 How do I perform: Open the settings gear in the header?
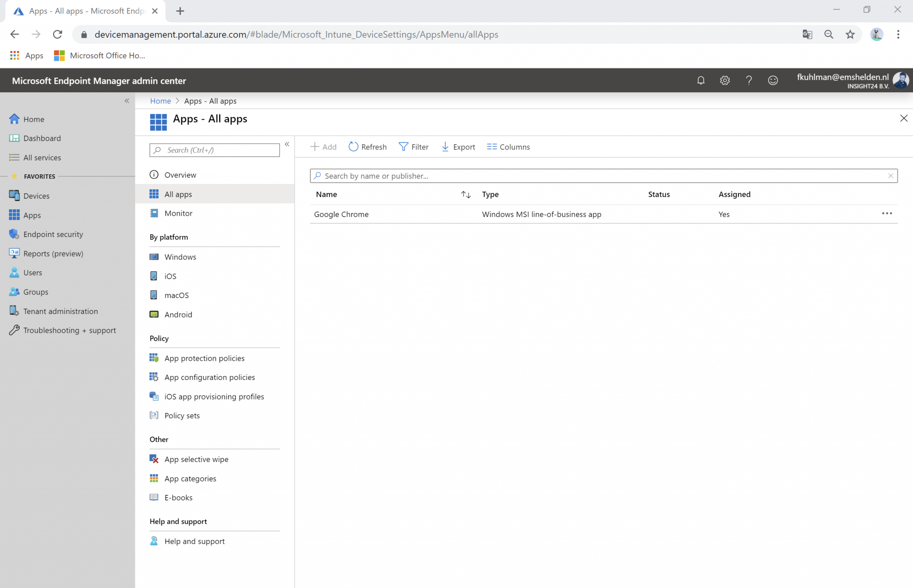tap(724, 80)
